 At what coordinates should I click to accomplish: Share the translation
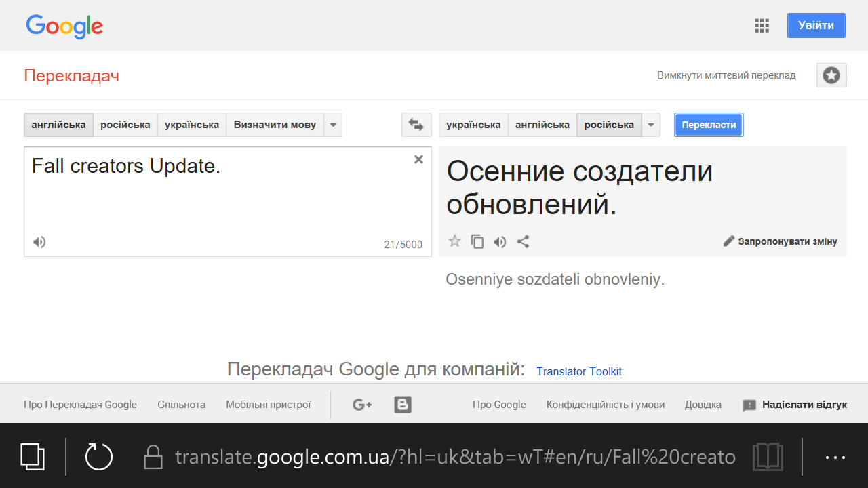(523, 241)
